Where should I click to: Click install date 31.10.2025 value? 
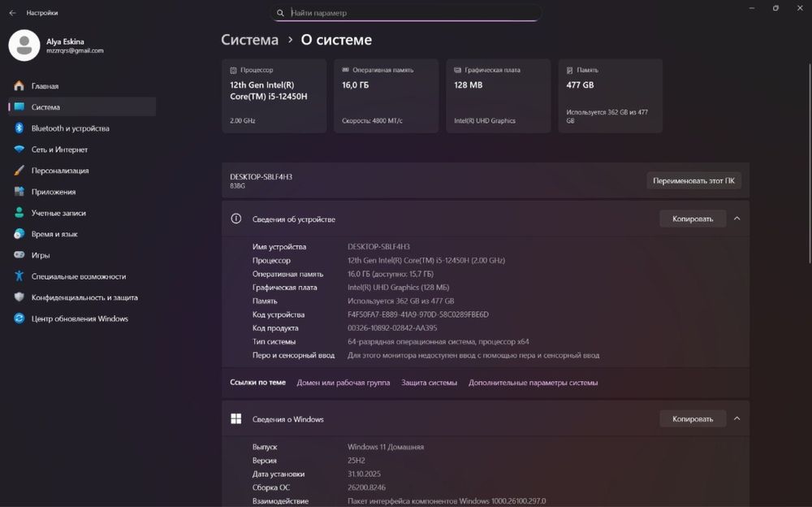pyautogui.click(x=364, y=474)
